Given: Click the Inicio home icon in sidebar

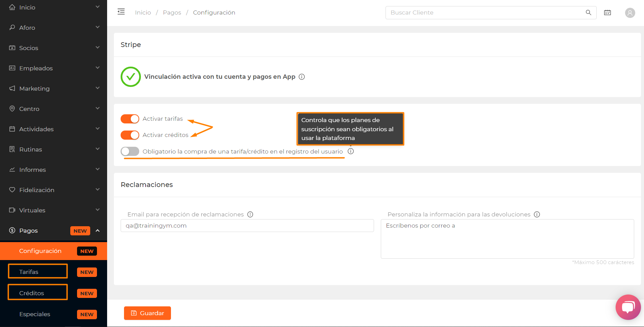Looking at the screenshot, I should point(12,7).
